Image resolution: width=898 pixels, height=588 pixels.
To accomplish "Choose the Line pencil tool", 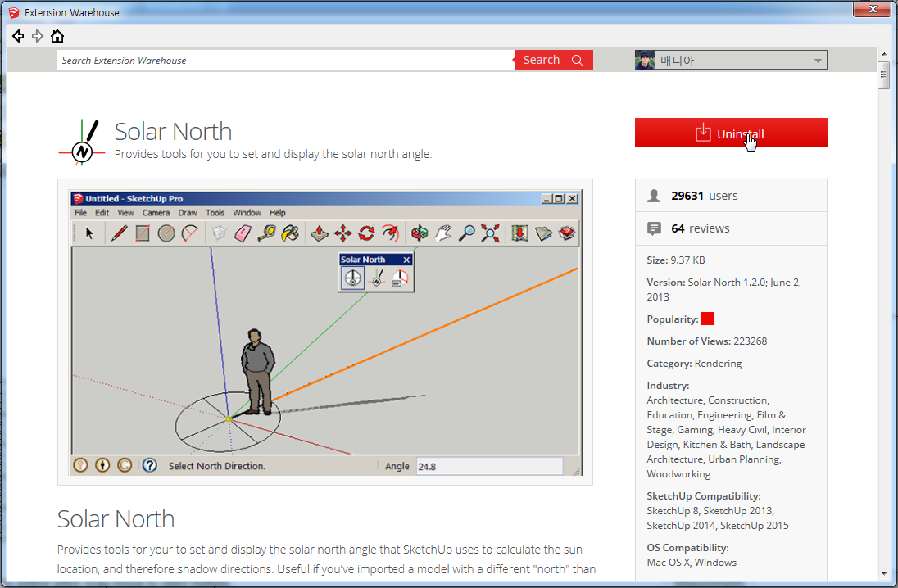I will [x=117, y=233].
